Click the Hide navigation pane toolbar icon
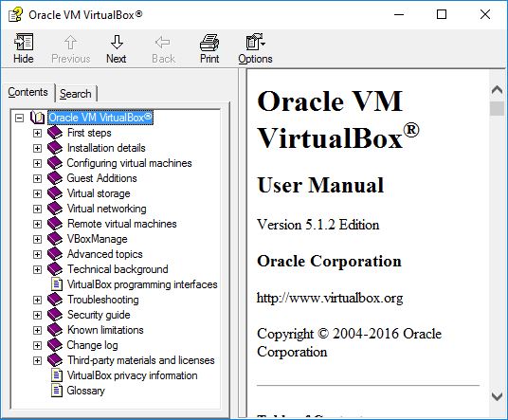 click(x=24, y=48)
